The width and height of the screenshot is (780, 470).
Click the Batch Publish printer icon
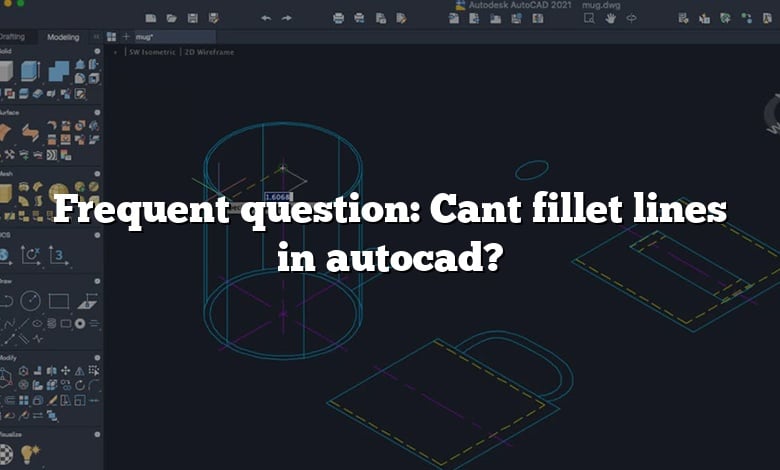(359, 18)
